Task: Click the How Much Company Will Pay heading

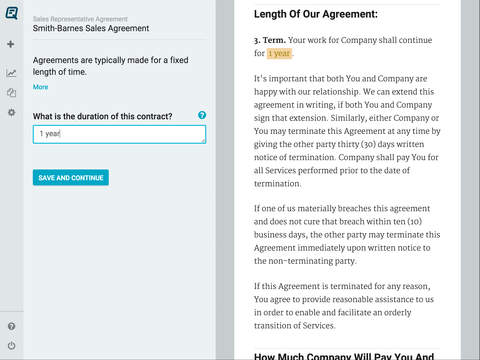Action: point(344,356)
